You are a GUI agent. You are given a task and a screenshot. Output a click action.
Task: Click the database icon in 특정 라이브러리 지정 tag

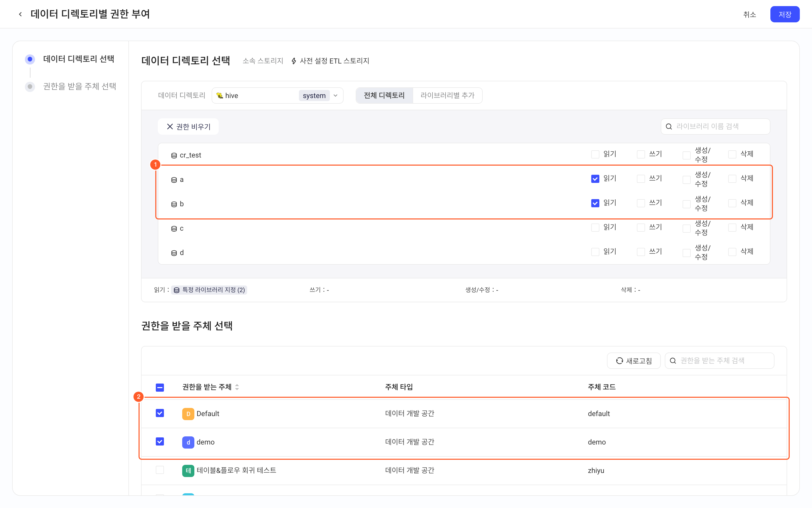(x=177, y=290)
